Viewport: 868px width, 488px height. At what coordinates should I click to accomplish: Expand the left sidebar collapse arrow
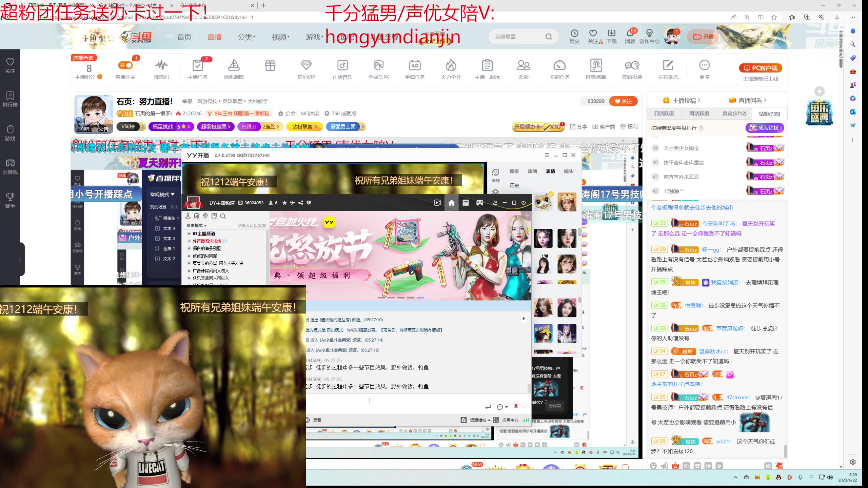[x=20, y=260]
